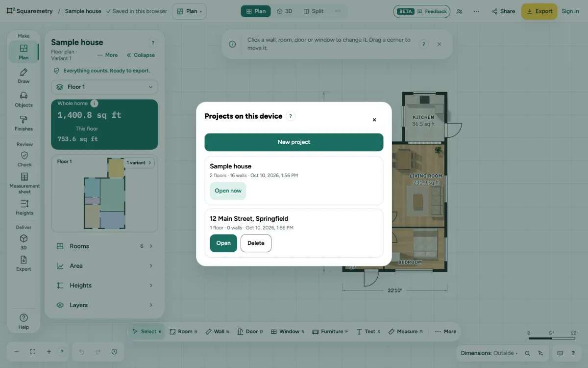Viewport: 588px width, 368px height.
Task: Open the header three-dots menu by Share
Action: (476, 11)
